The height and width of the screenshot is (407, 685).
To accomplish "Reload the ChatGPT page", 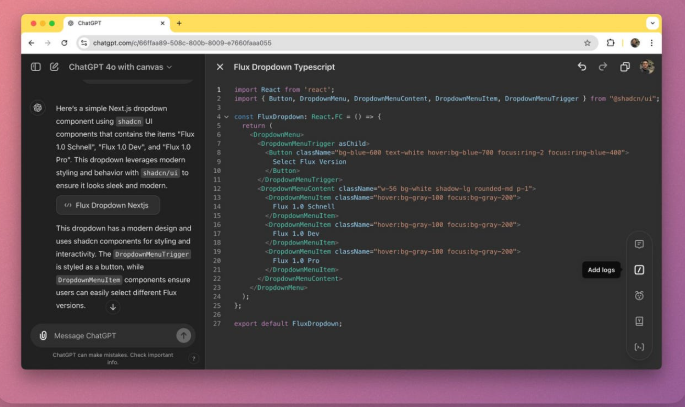I will click(64, 43).
